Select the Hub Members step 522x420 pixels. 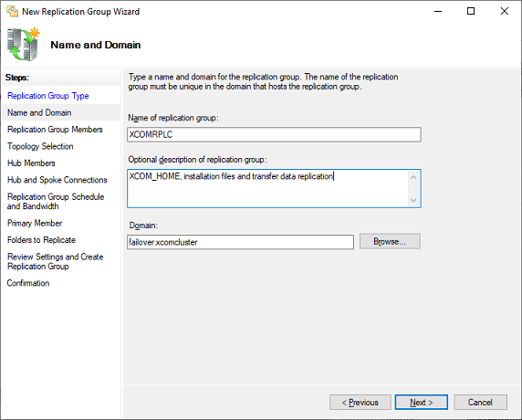[x=31, y=163]
